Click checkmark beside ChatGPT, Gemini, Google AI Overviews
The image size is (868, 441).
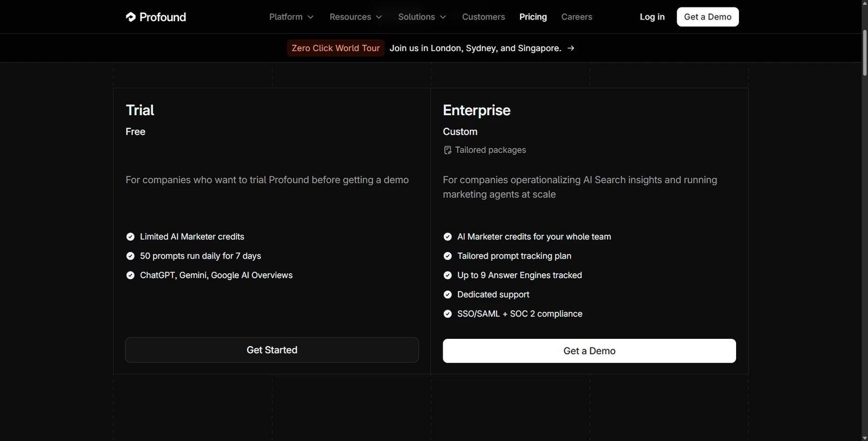(130, 275)
